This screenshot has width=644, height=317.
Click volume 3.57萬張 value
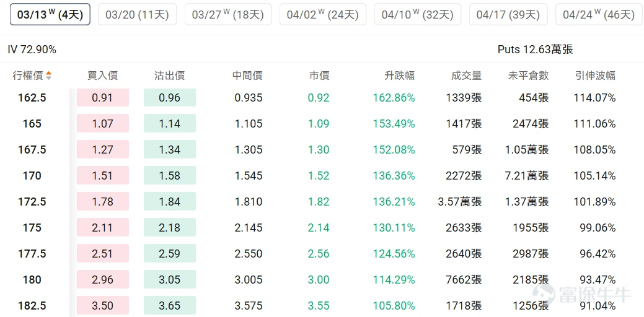click(x=460, y=201)
